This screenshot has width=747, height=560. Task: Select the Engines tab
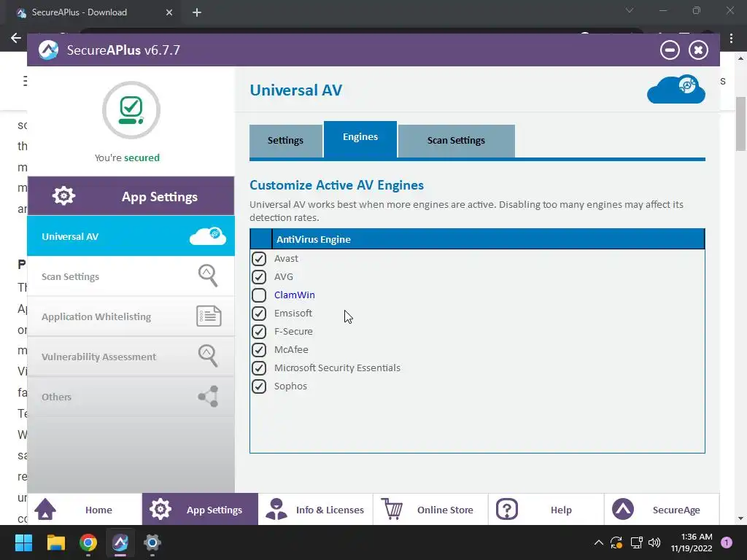pyautogui.click(x=360, y=139)
